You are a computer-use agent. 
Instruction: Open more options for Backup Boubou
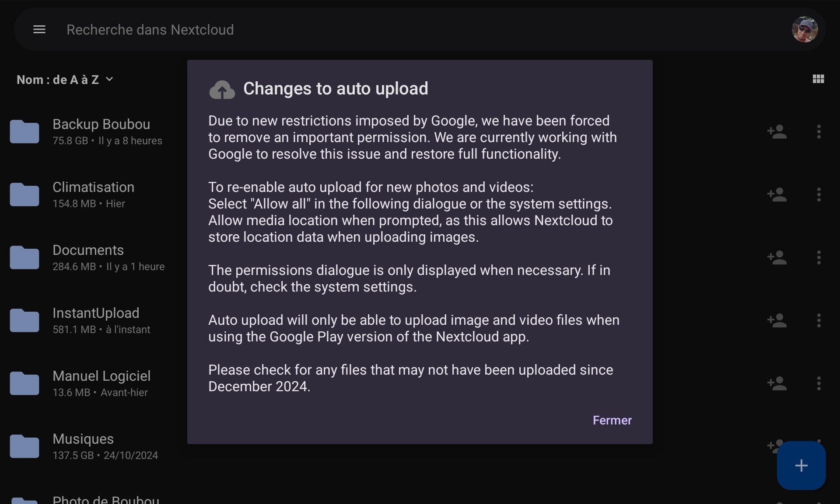pyautogui.click(x=819, y=132)
